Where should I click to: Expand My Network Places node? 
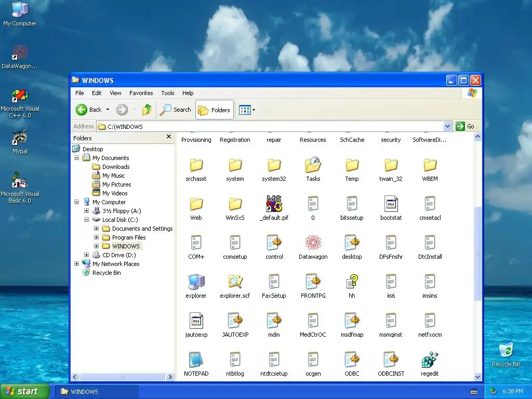(77, 263)
